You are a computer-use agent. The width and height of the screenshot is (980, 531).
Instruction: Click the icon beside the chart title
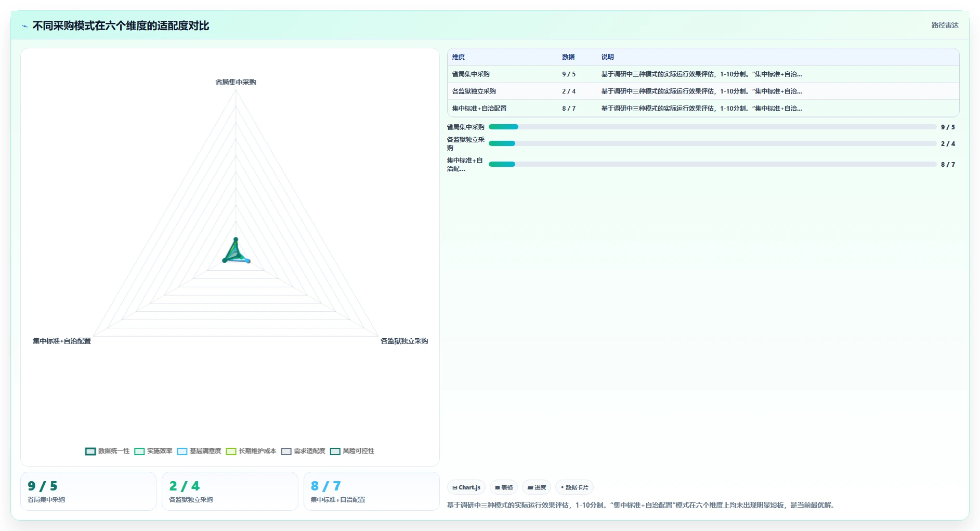[x=24, y=26]
